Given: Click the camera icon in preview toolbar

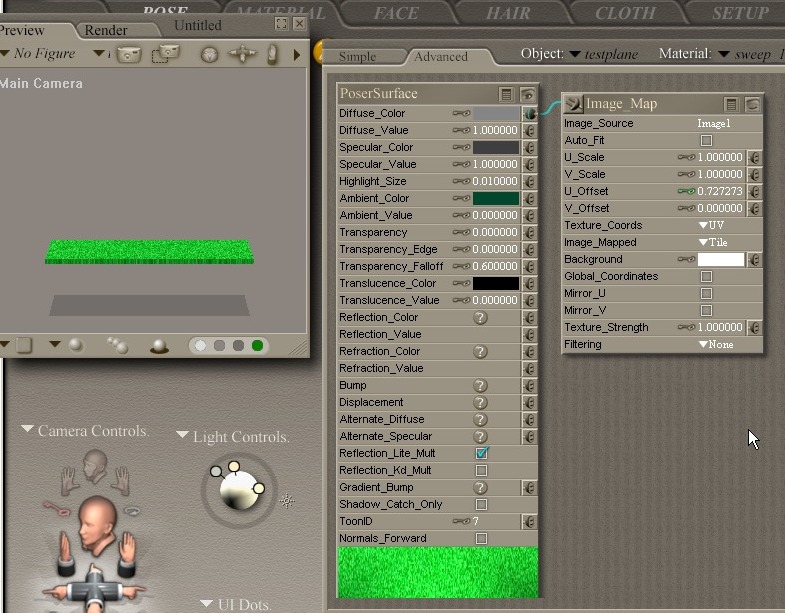Looking at the screenshot, I should tap(129, 54).
